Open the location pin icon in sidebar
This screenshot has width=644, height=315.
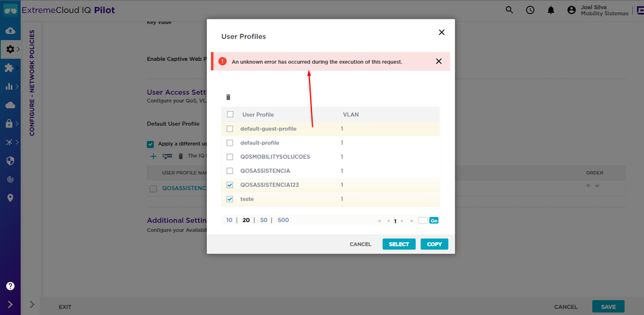[10, 198]
